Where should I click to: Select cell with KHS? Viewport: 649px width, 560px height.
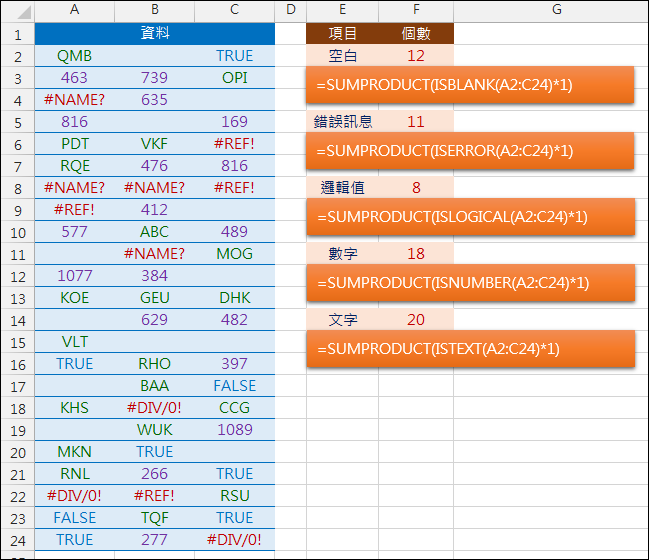click(x=75, y=408)
